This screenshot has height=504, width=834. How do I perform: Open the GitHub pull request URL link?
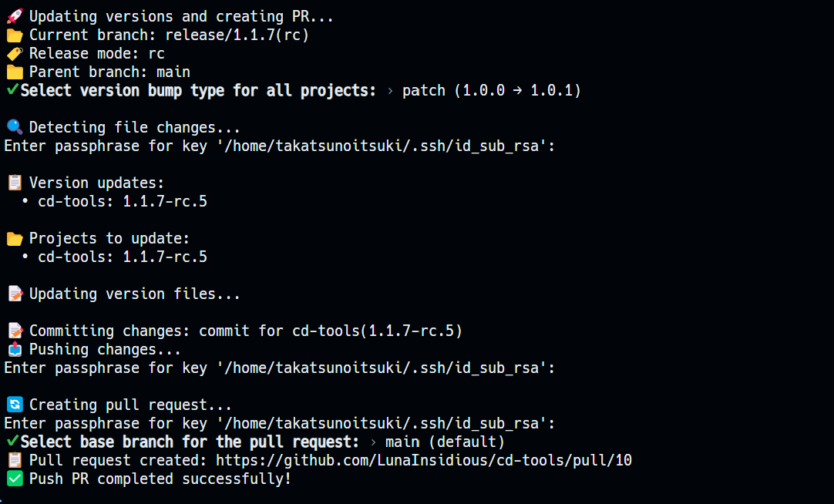pyautogui.click(x=424, y=460)
